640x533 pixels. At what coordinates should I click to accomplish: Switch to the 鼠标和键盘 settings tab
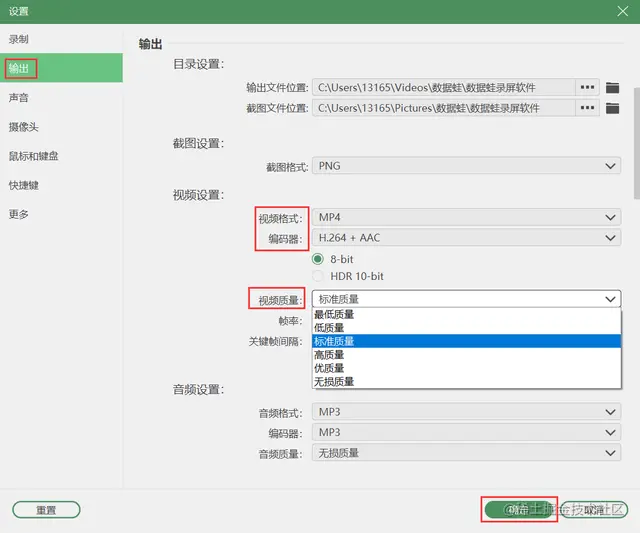click(61, 156)
